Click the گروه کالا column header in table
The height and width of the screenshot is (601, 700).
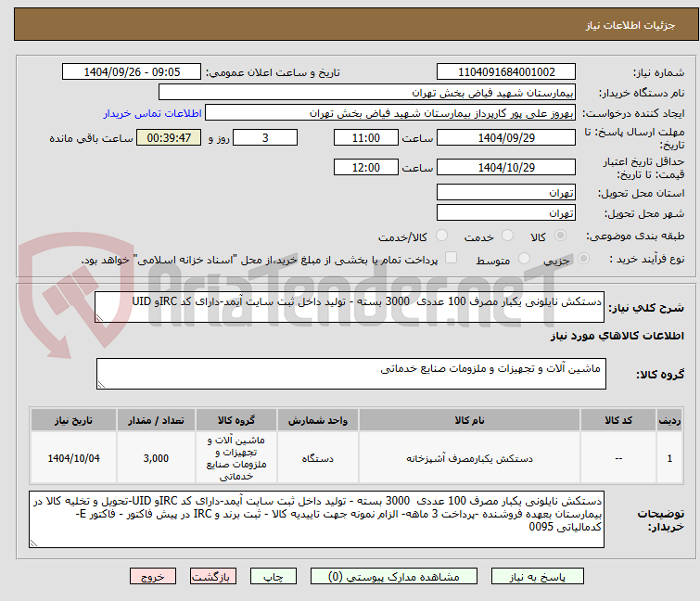[236, 420]
